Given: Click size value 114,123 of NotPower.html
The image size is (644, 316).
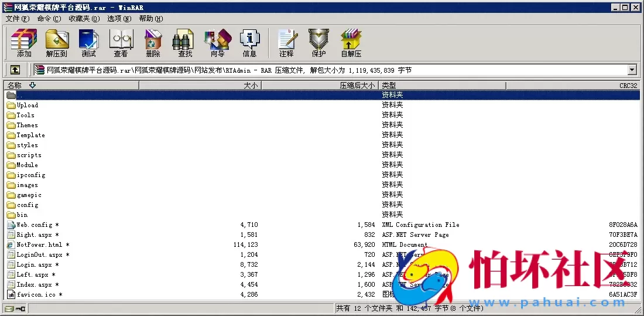Looking at the screenshot, I should [246, 245].
